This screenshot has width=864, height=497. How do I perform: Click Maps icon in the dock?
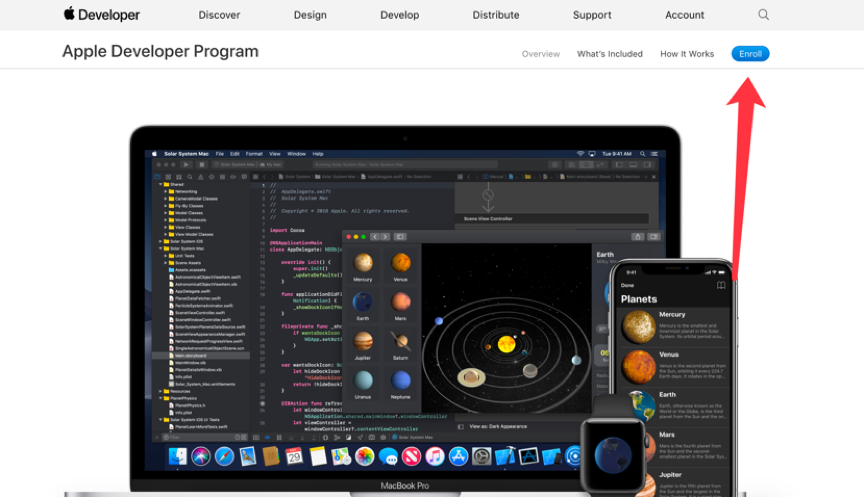[341, 456]
